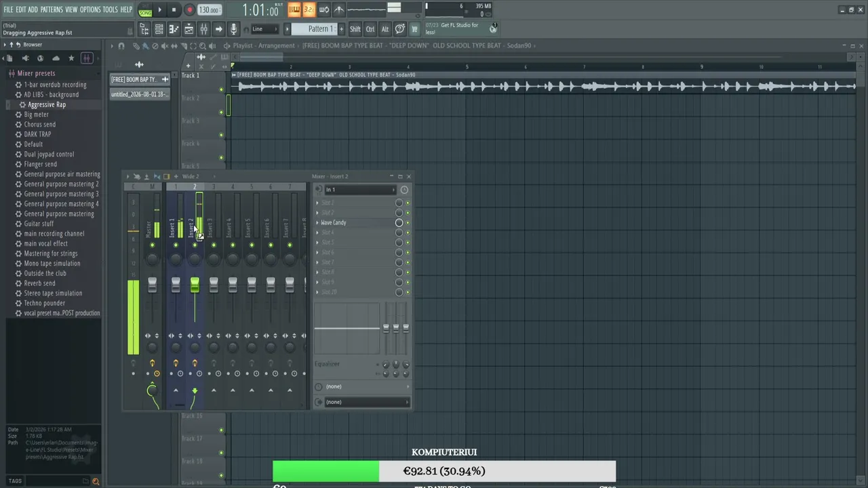Select the DARK TRAP mixer preset

[x=37, y=134]
